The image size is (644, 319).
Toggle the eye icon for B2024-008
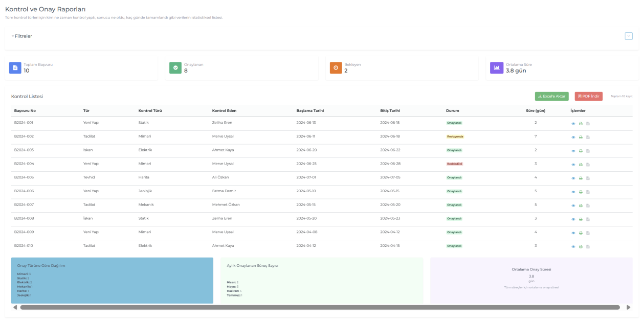[x=573, y=219]
